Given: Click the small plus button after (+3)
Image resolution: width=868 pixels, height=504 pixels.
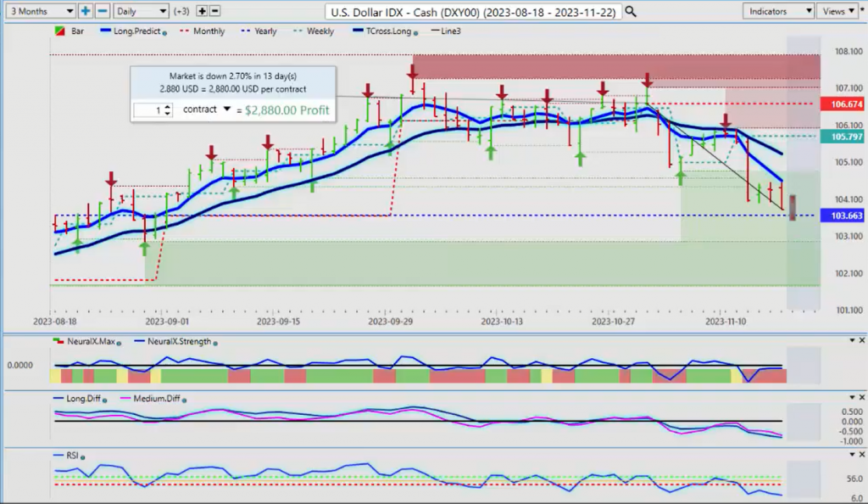Looking at the screenshot, I should 202,11.
